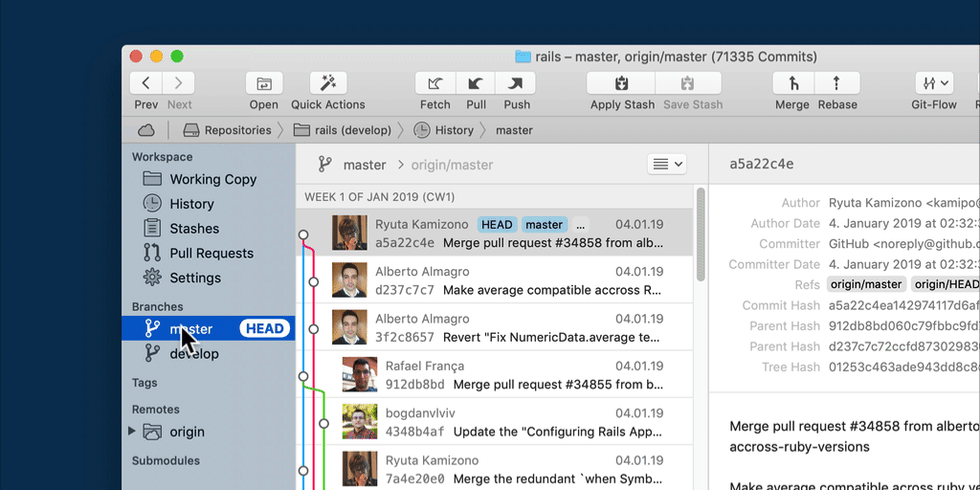Click the Pull toolbar icon
980x490 pixels.
(476, 83)
